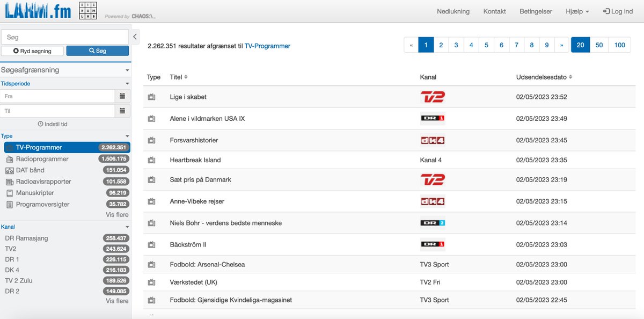Filter by DK 4 channel
The height and width of the screenshot is (319, 644).
point(67,270)
